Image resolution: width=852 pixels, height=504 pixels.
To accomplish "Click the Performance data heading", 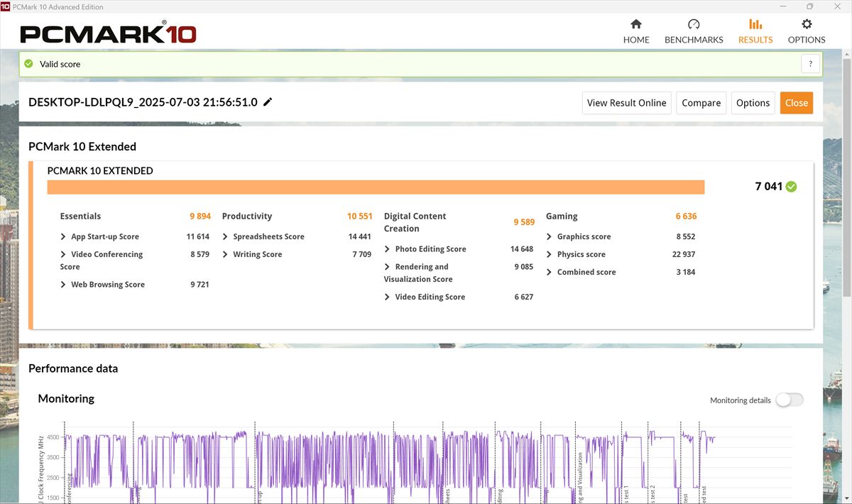I will tap(73, 368).
